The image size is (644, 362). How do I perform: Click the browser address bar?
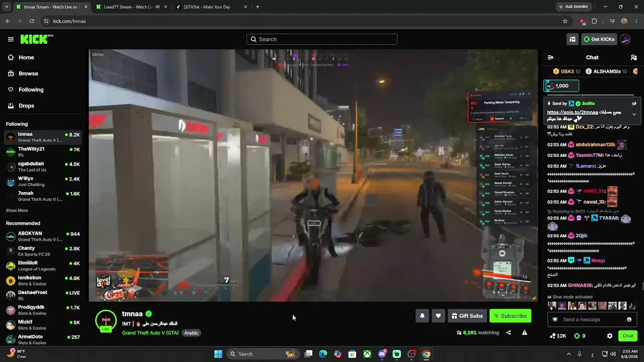pos(302,21)
